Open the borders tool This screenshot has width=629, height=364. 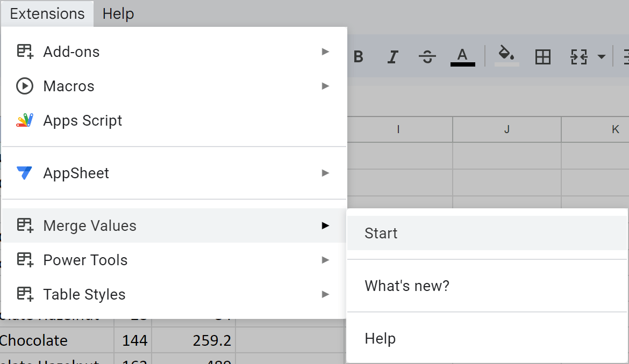point(542,56)
